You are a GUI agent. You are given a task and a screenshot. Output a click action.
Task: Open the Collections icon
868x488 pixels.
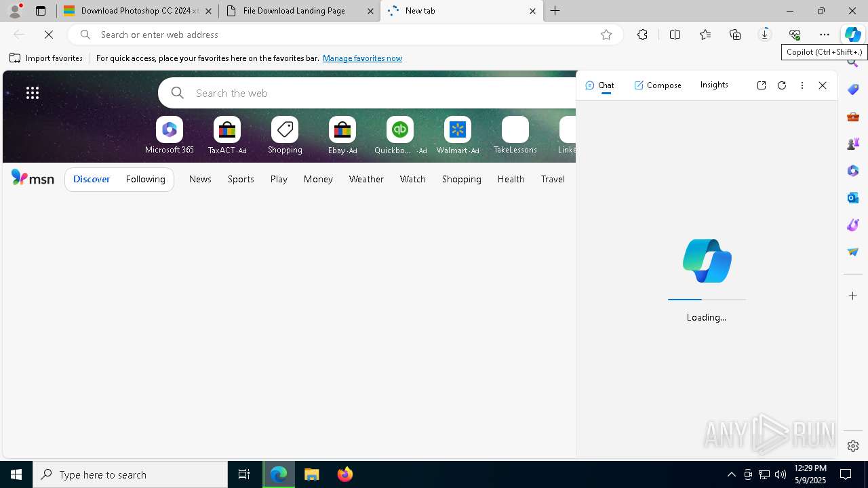735,35
